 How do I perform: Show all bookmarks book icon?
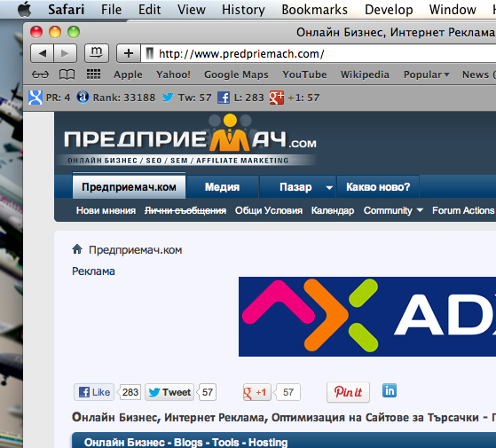(x=67, y=75)
